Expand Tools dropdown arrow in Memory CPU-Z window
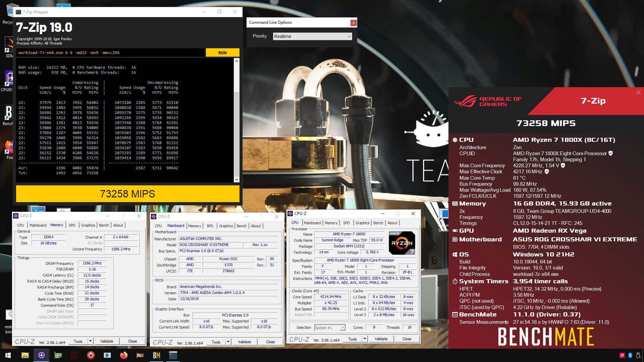The image size is (644, 362). point(90,341)
